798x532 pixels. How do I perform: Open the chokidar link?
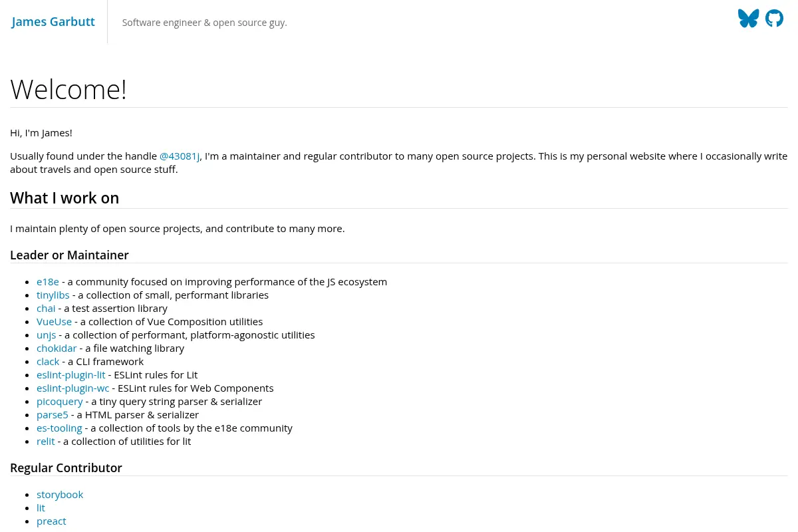57,348
